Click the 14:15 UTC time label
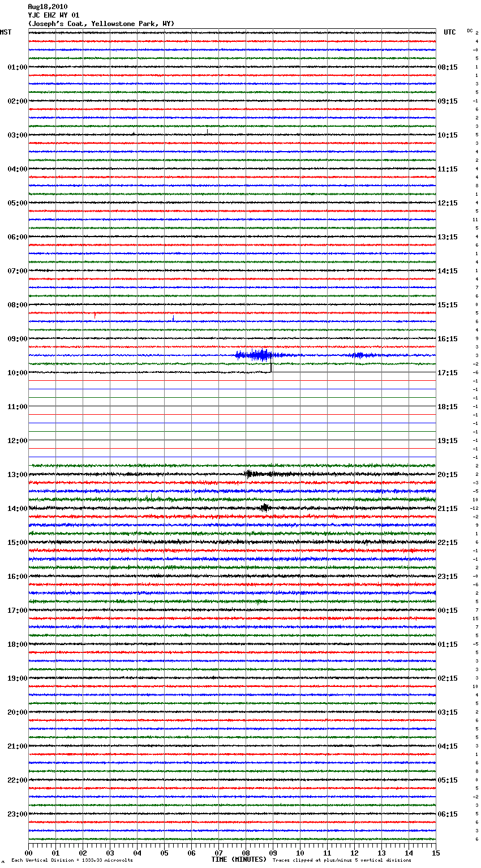 click(x=448, y=271)
